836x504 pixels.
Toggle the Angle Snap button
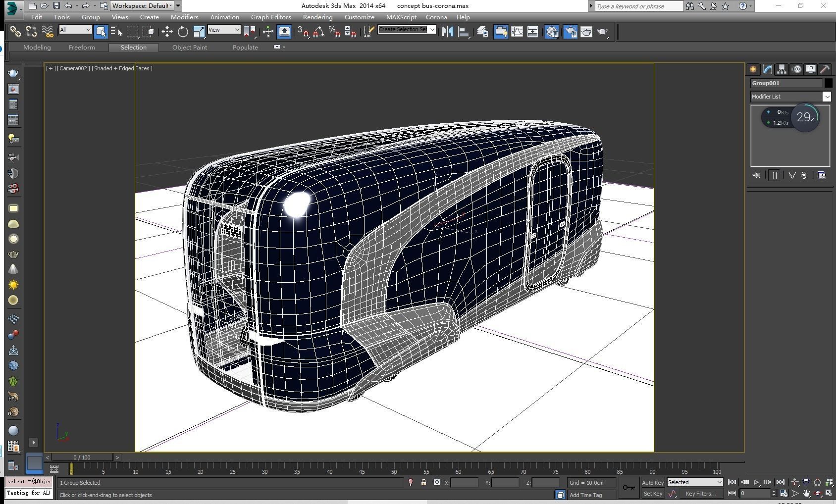(318, 32)
